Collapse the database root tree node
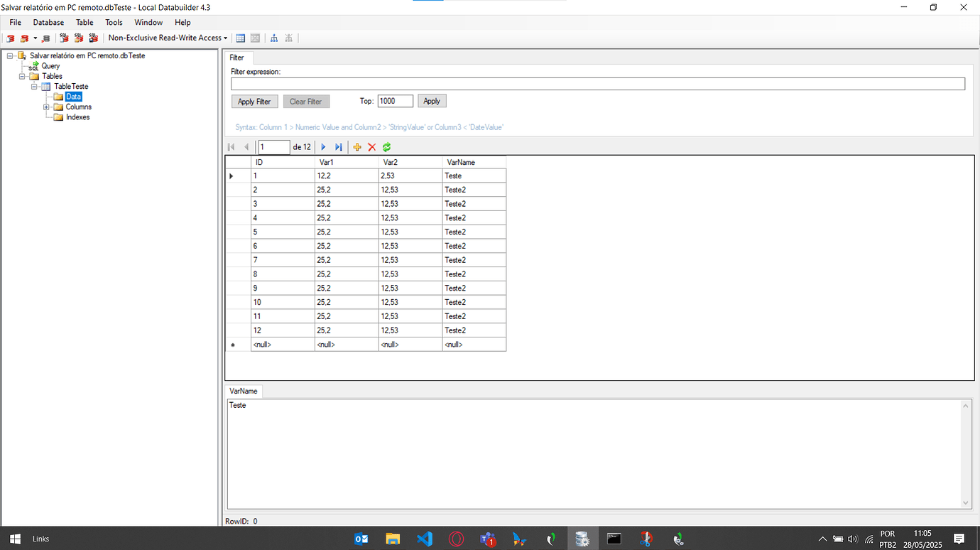The height and width of the screenshot is (550, 980). pos(10,55)
